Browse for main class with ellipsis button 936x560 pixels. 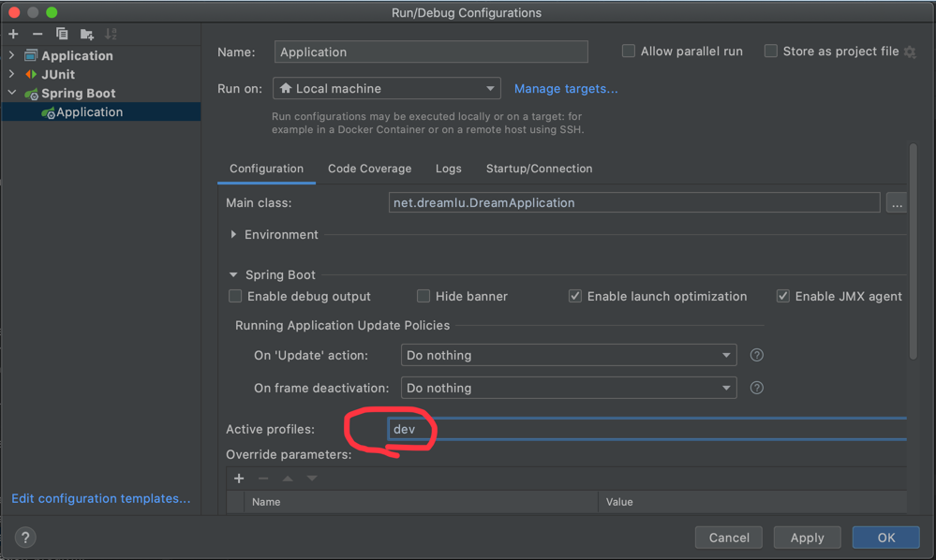[x=897, y=203]
